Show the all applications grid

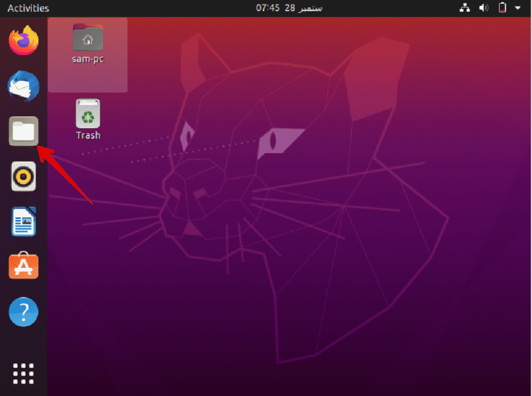pos(23,373)
